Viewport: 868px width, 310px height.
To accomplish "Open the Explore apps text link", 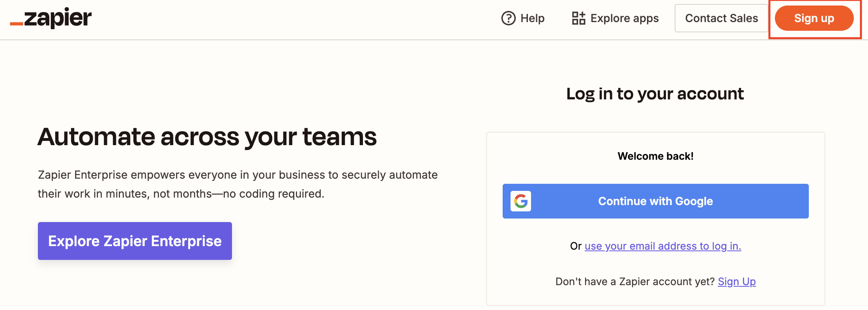I will pyautogui.click(x=624, y=18).
